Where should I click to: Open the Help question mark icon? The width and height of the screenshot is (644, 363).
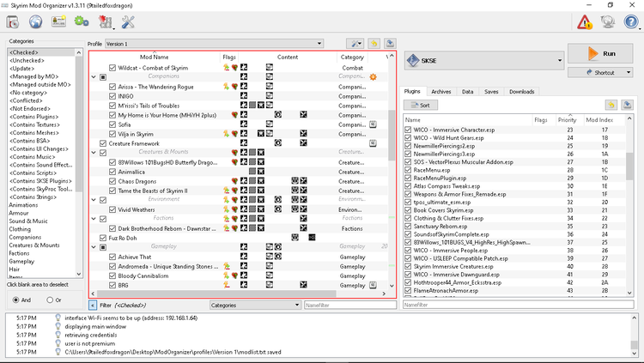point(631,21)
